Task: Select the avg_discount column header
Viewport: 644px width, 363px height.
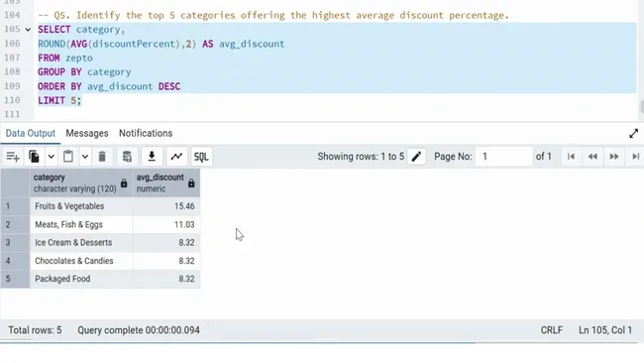Action: click(x=166, y=182)
